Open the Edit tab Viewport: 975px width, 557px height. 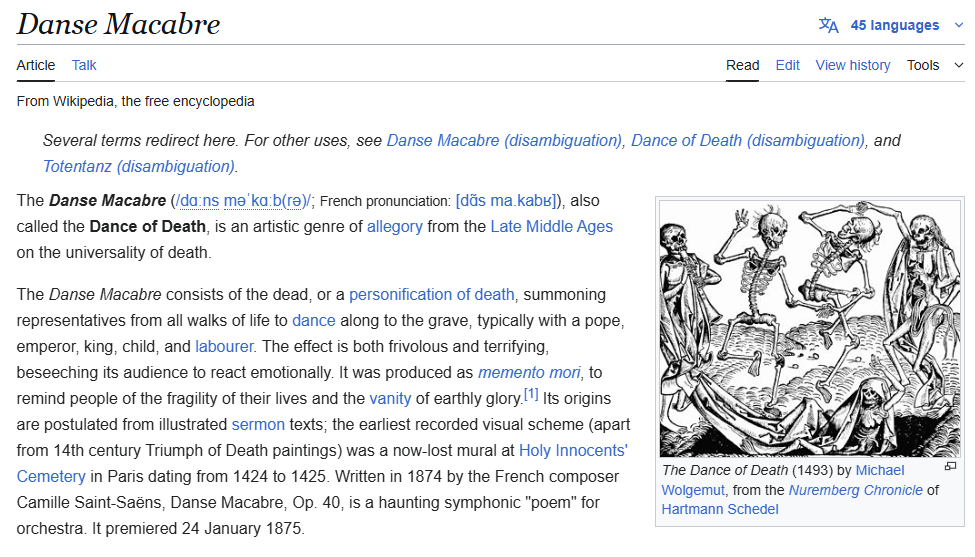[x=787, y=65]
